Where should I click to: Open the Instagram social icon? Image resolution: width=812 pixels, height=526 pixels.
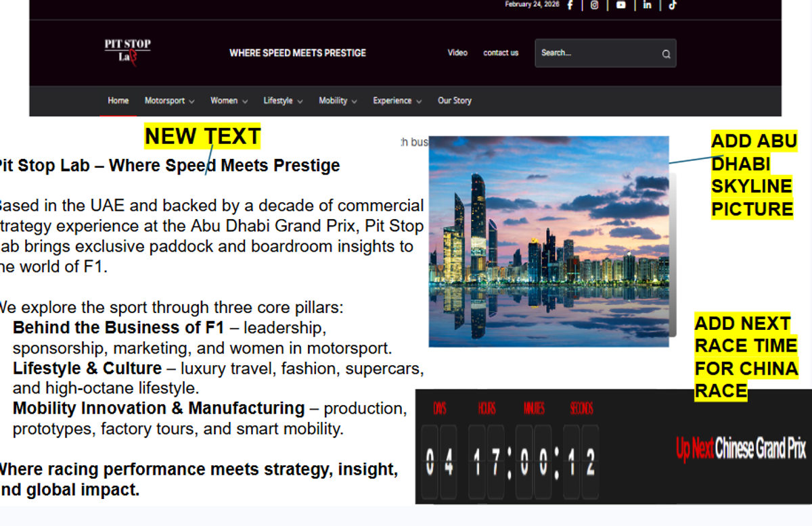(595, 5)
